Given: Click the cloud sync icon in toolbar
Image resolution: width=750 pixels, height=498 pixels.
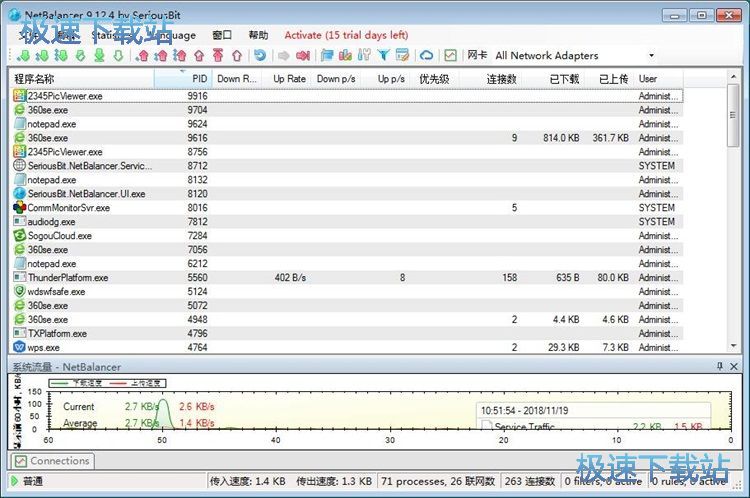Looking at the screenshot, I should [x=427, y=56].
